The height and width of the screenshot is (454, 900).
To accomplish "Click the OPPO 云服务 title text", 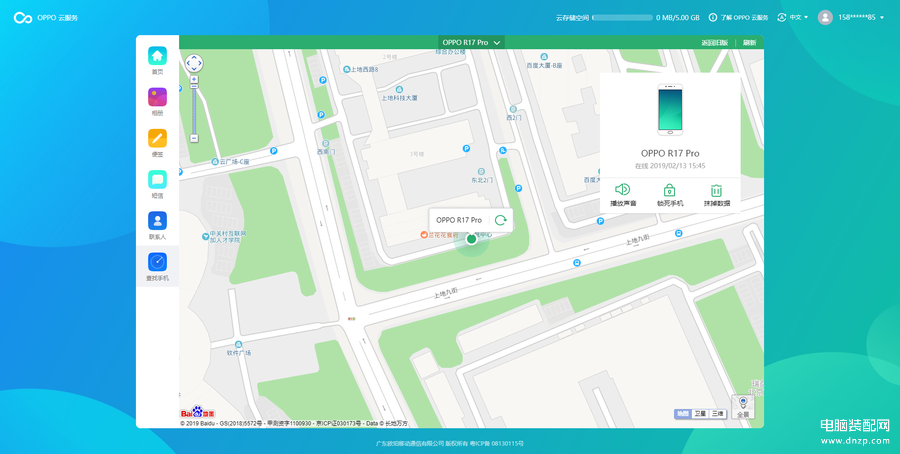I will (58, 18).
